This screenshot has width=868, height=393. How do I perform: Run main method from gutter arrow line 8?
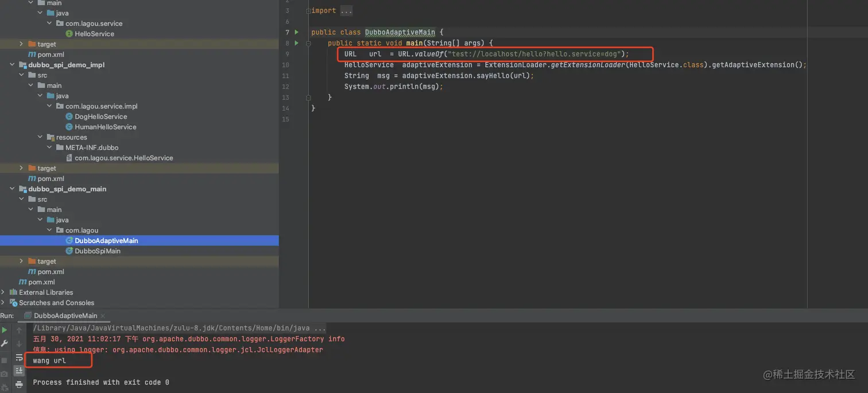[x=297, y=43]
